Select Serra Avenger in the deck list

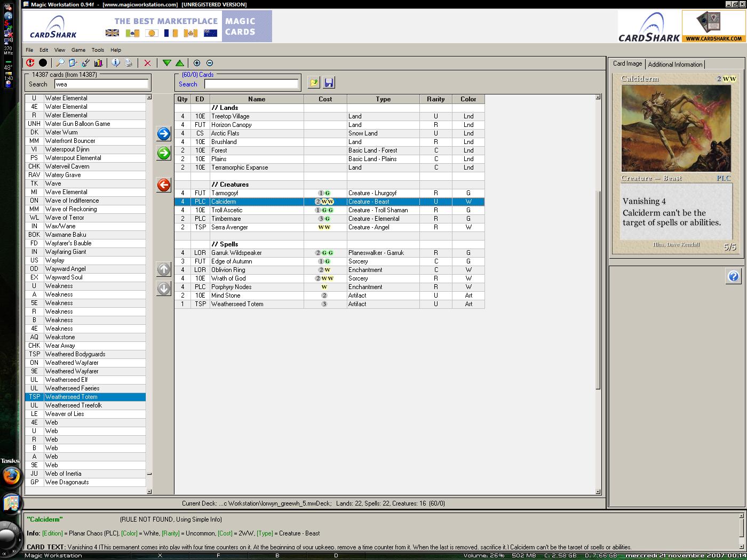tap(329, 227)
